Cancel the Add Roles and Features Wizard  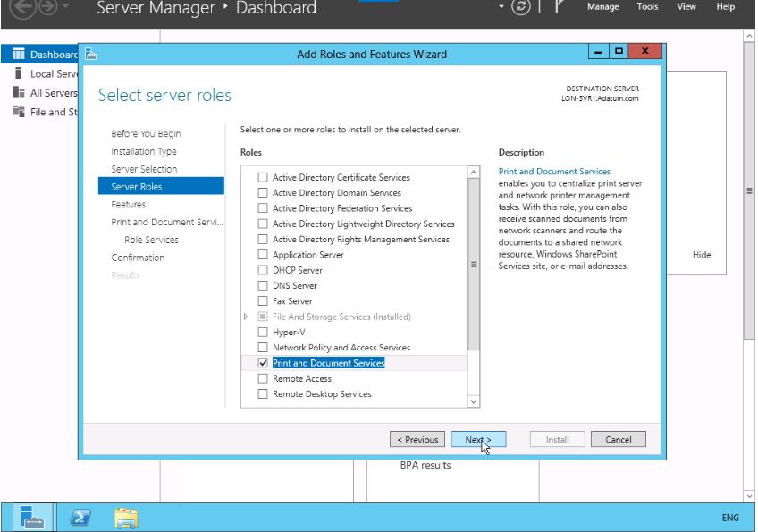coord(618,440)
